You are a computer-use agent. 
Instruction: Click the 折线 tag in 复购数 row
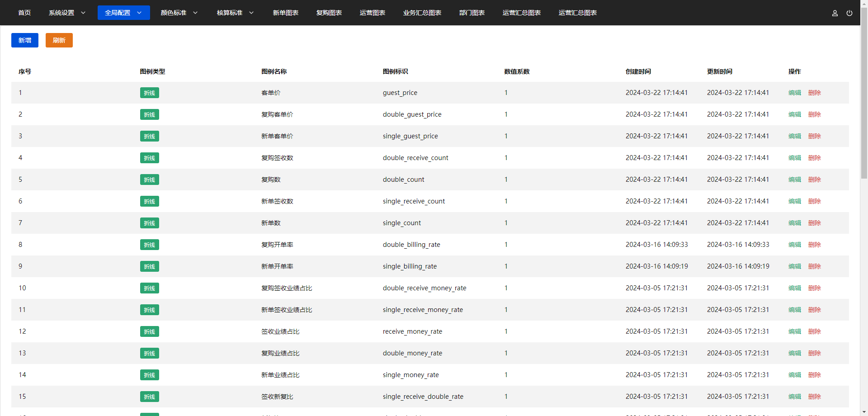(x=150, y=180)
